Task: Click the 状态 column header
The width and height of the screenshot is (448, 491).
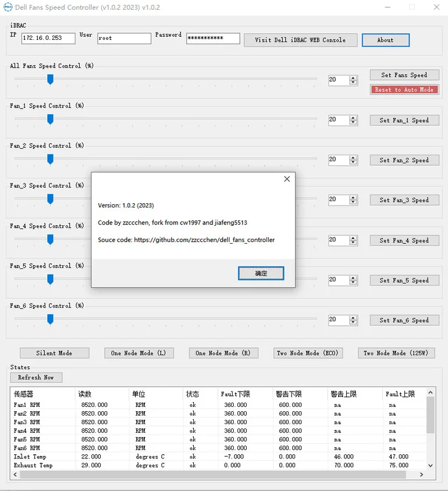Action: 200,393
